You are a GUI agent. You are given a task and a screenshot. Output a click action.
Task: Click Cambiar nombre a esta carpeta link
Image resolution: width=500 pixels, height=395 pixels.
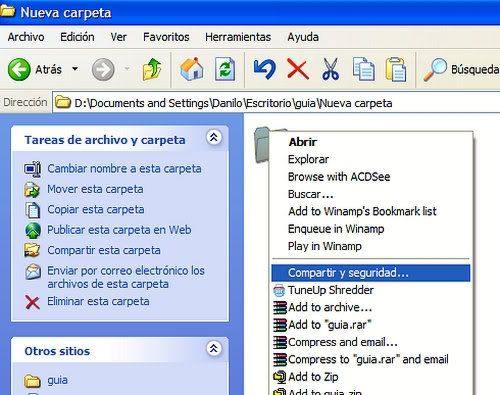coord(124,169)
